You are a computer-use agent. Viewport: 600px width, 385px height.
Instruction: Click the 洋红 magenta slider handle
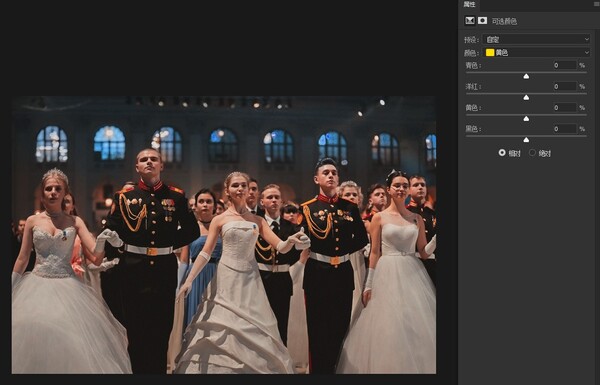click(x=526, y=98)
